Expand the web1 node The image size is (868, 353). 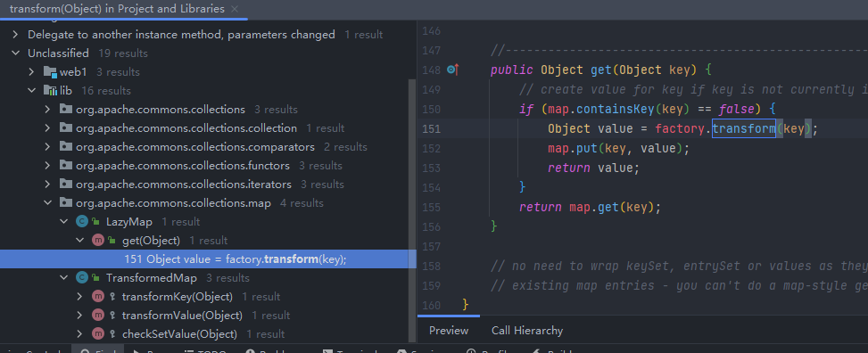tap(31, 72)
